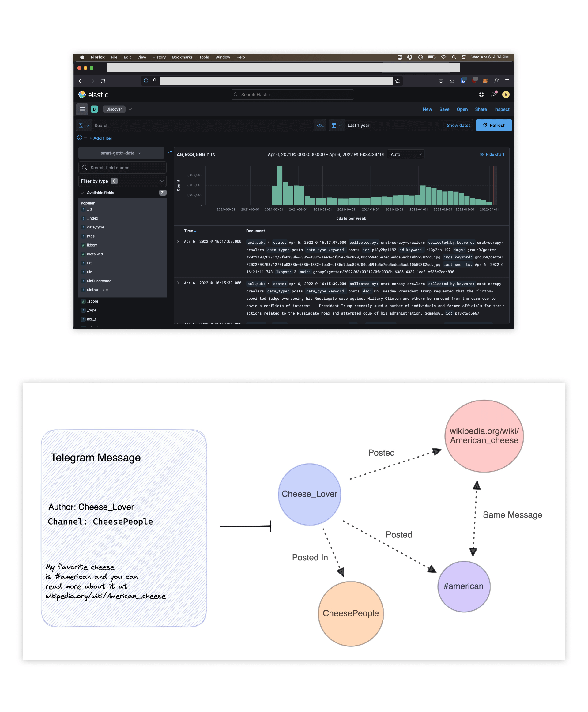Click the uBlock Origin extension icon
This screenshot has width=588, height=712.
[x=474, y=81]
